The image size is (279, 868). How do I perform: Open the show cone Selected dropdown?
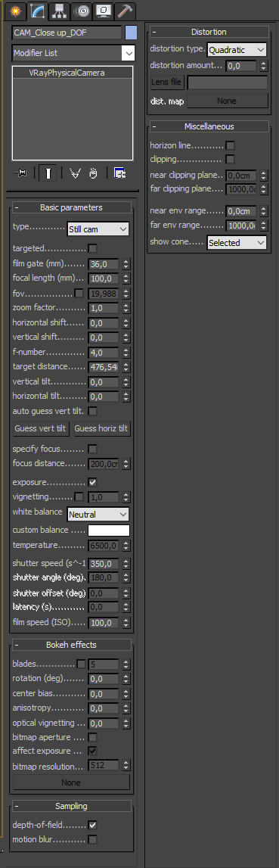(237, 242)
